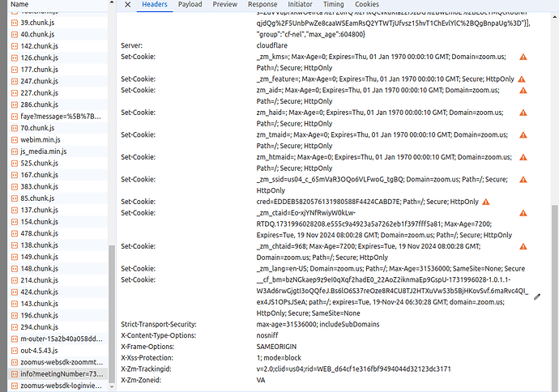This screenshot has height=392, width=559.
Task: Select zoomus-websdk-loginvie request
Action: click(x=58, y=386)
